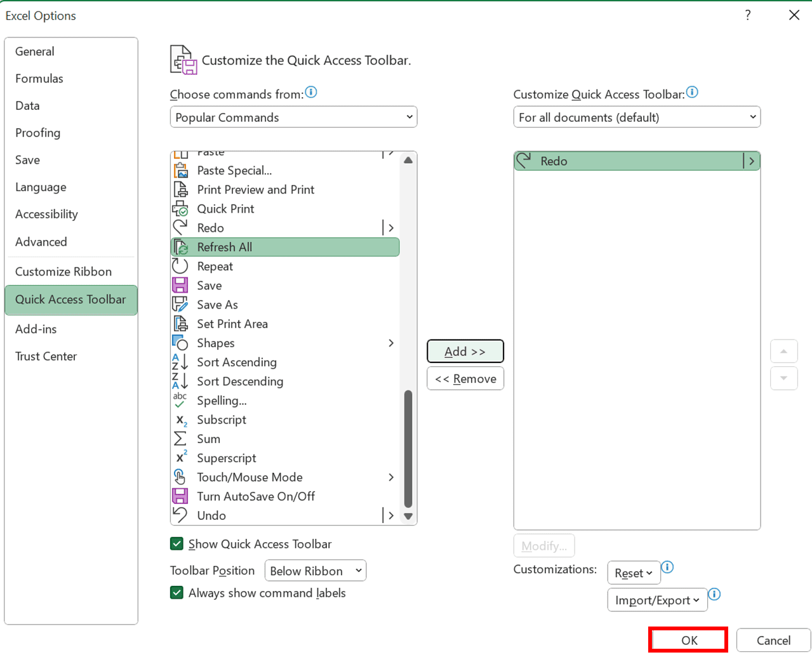Viewport: 812px width, 657px height.
Task: Click the Save As icon
Action: 181,304
